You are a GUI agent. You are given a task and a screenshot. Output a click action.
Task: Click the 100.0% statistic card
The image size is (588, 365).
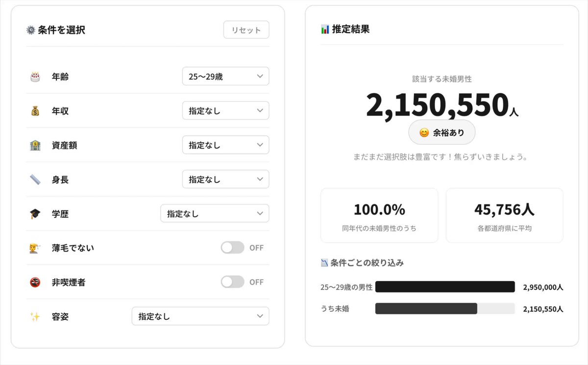[x=379, y=215]
